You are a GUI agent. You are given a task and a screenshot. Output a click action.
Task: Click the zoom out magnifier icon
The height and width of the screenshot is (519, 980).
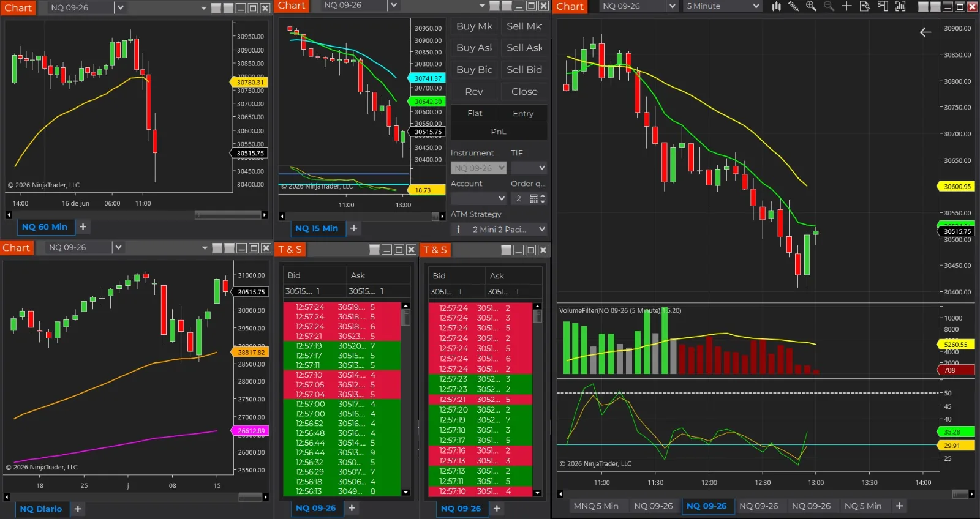[829, 6]
